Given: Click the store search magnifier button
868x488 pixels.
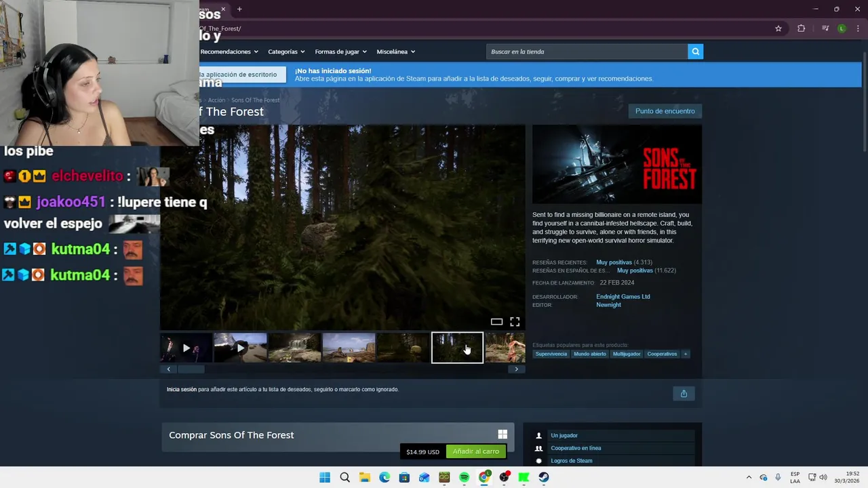Looking at the screenshot, I should click(695, 52).
